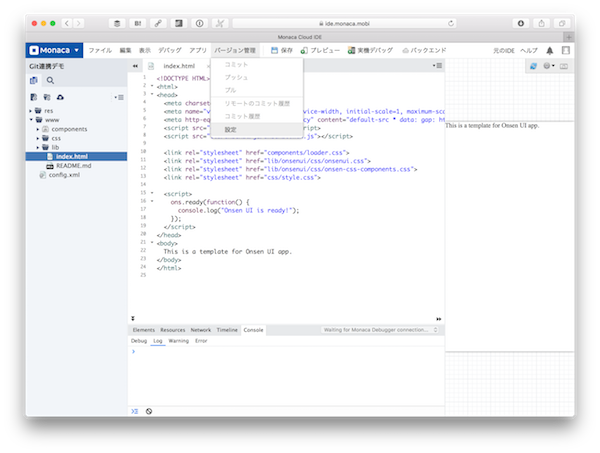The image size is (600, 453).
Task: Clear the console with the circle-slash icon
Action: click(149, 411)
